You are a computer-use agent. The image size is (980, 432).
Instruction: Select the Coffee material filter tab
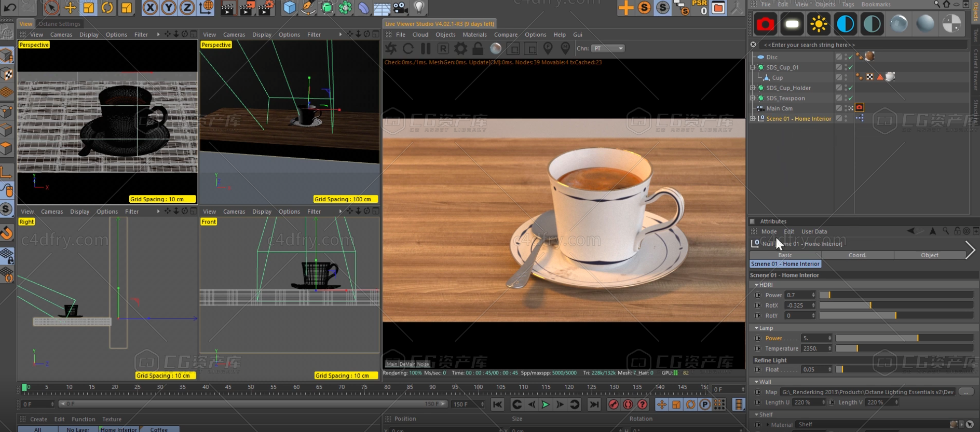[159, 429]
